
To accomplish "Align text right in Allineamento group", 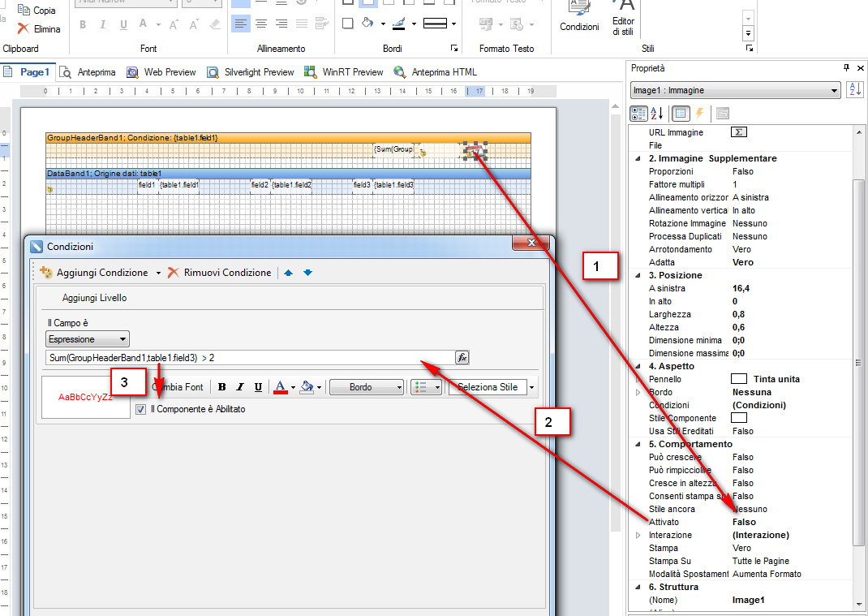I will pos(281,24).
